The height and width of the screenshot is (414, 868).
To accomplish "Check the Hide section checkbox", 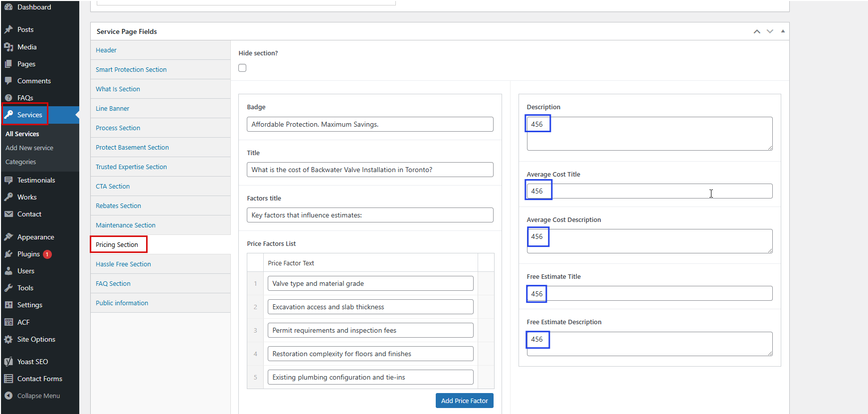I will coord(242,68).
